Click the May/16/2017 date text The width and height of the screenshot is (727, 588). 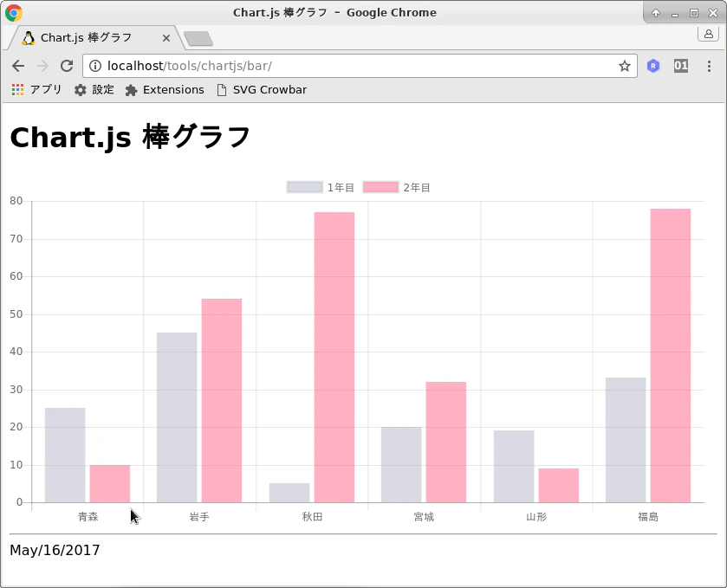tap(55, 550)
